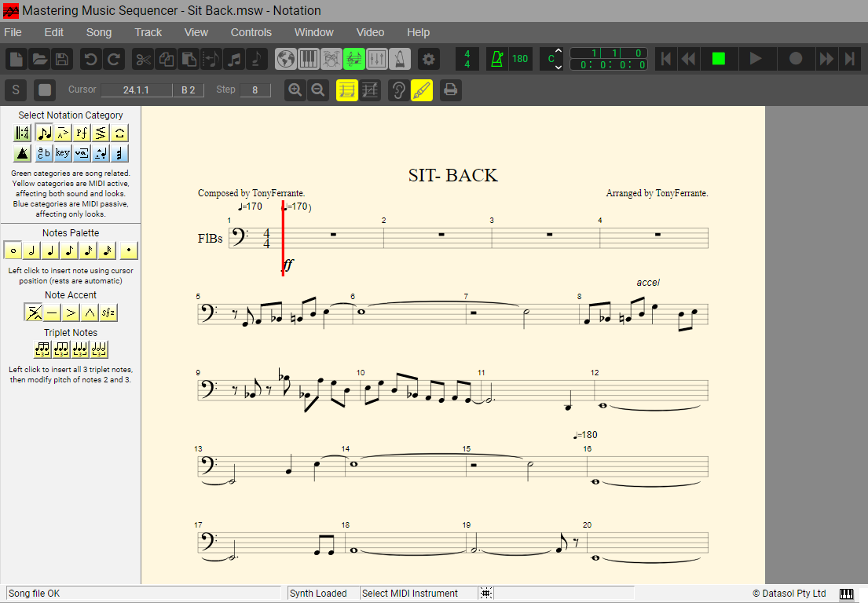
Task: Click the S solo button
Action: 16,90
